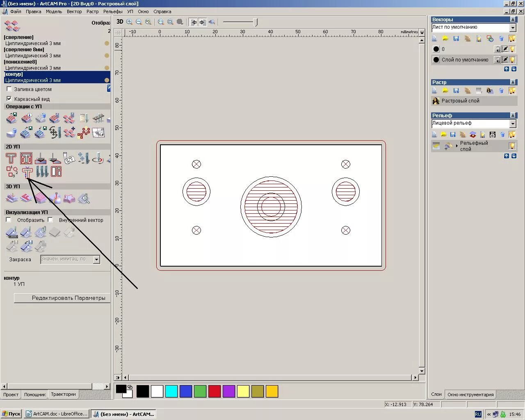This screenshot has height=420, width=525.
Task: Delete layer with the trash bin in Растр panel
Action: [501, 90]
